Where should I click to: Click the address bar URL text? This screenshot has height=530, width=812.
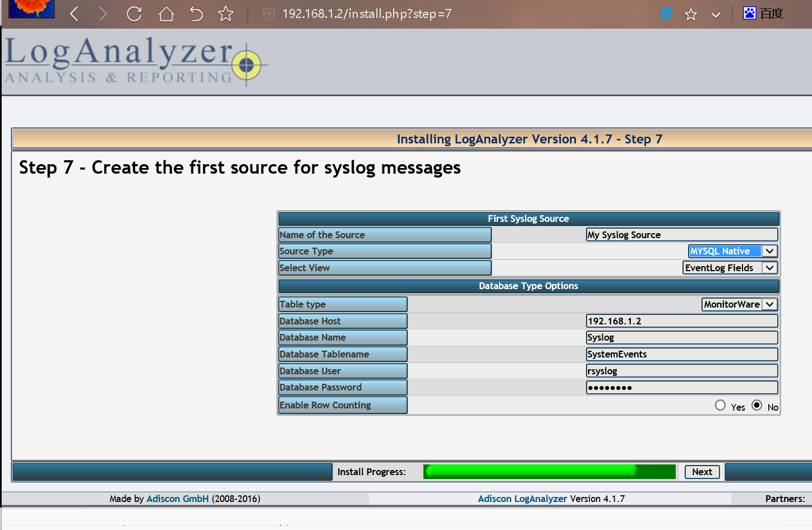(367, 14)
